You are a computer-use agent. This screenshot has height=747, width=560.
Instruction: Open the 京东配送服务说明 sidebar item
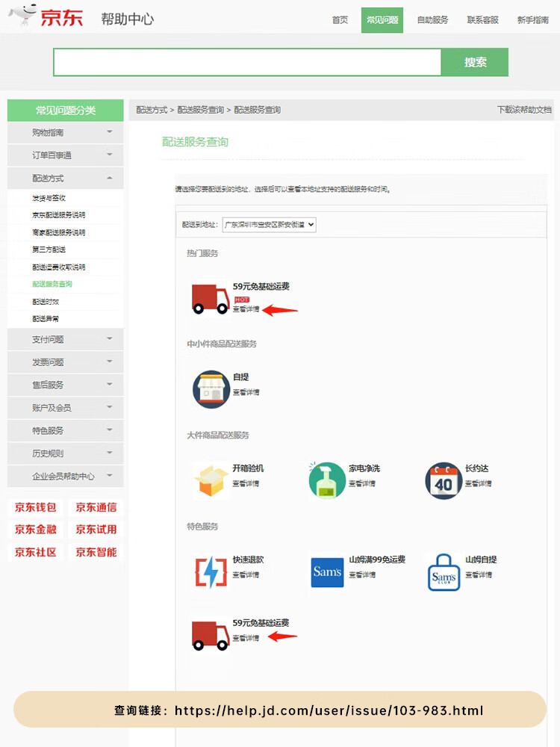tap(58, 215)
